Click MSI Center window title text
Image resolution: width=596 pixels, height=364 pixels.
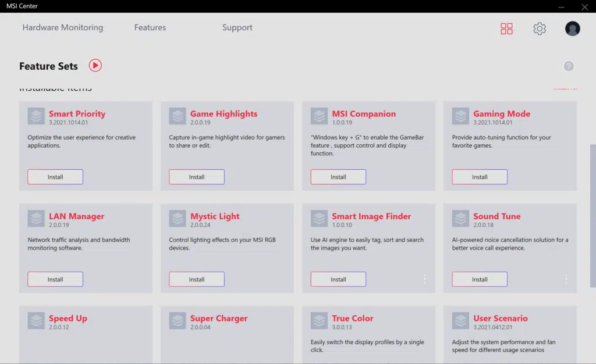tap(22, 6)
